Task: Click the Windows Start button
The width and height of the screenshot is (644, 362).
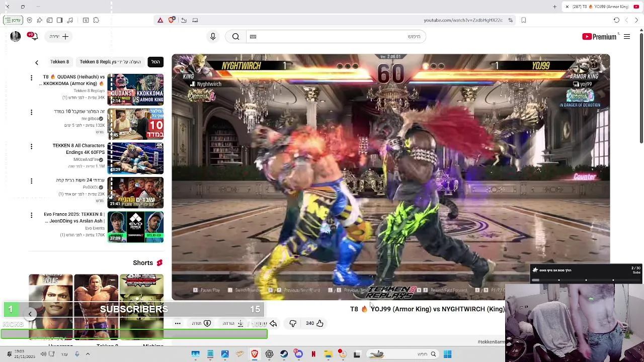Action: pyautogui.click(x=447, y=354)
